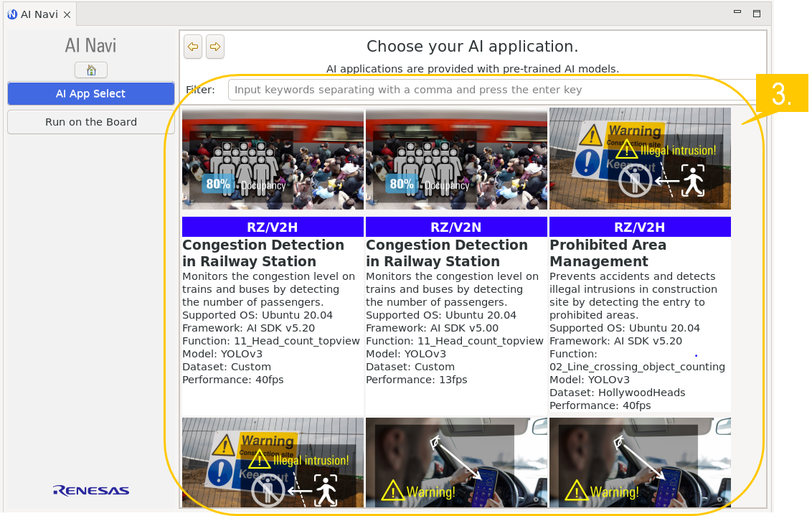Viewport: 812px width, 516px height.
Task: Click the back arrow navigation icon
Action: (192, 47)
